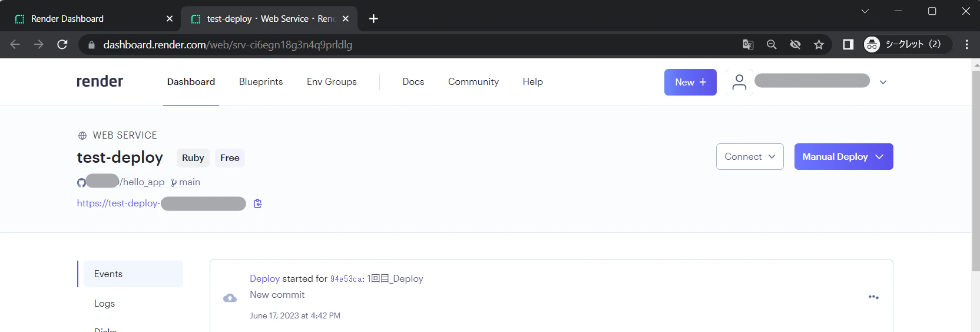Reload the page with browser refresh icon

click(62, 44)
